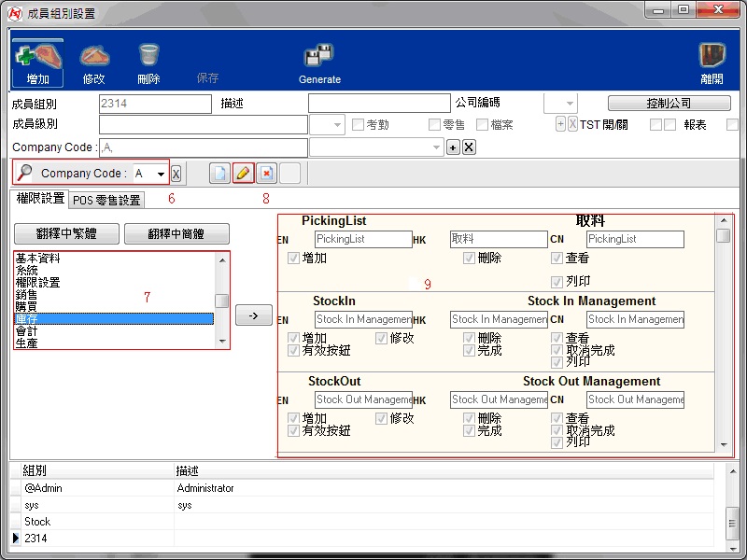
Task: Toggle StockIn 修改 checkbox
Action: (381, 338)
